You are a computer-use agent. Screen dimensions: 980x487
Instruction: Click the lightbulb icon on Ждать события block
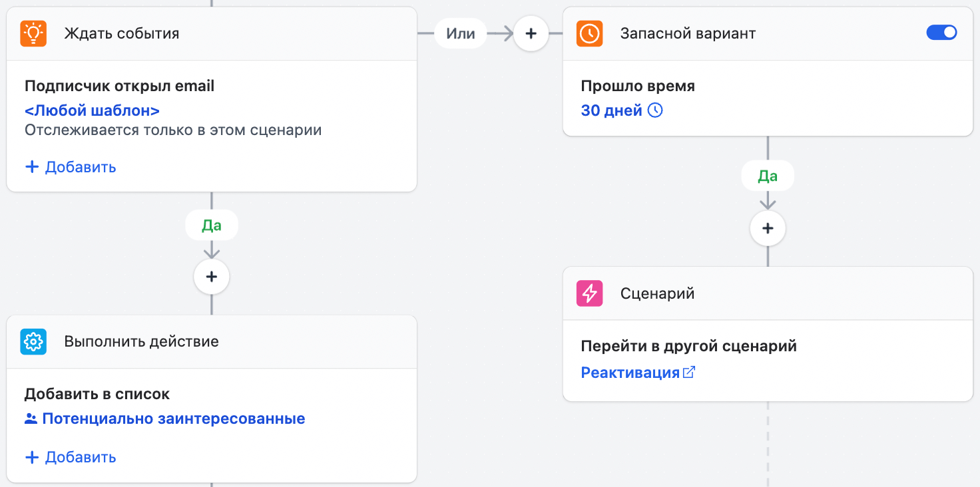[33, 33]
